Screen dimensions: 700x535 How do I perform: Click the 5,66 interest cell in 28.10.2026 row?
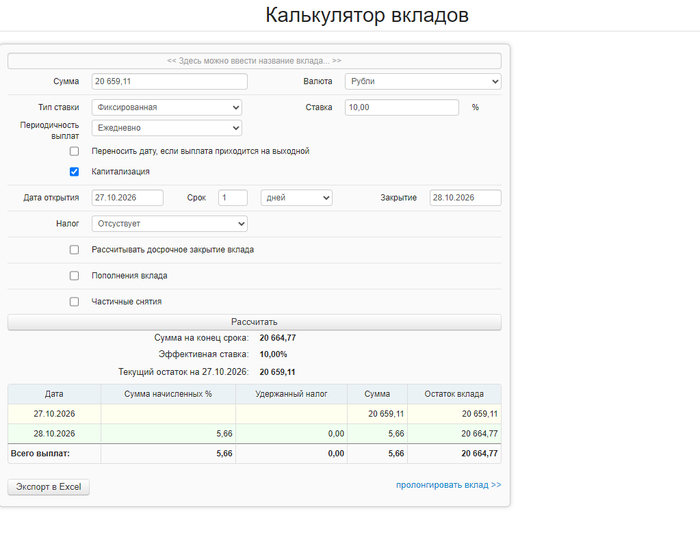tap(168, 433)
